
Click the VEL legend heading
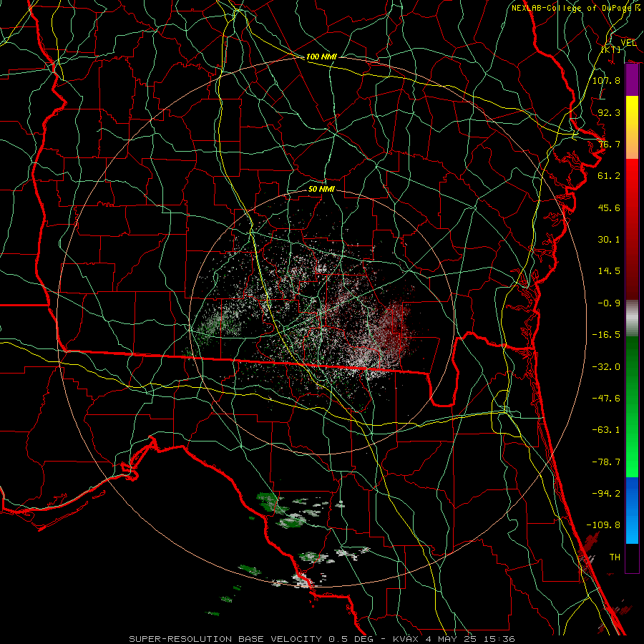click(x=628, y=43)
